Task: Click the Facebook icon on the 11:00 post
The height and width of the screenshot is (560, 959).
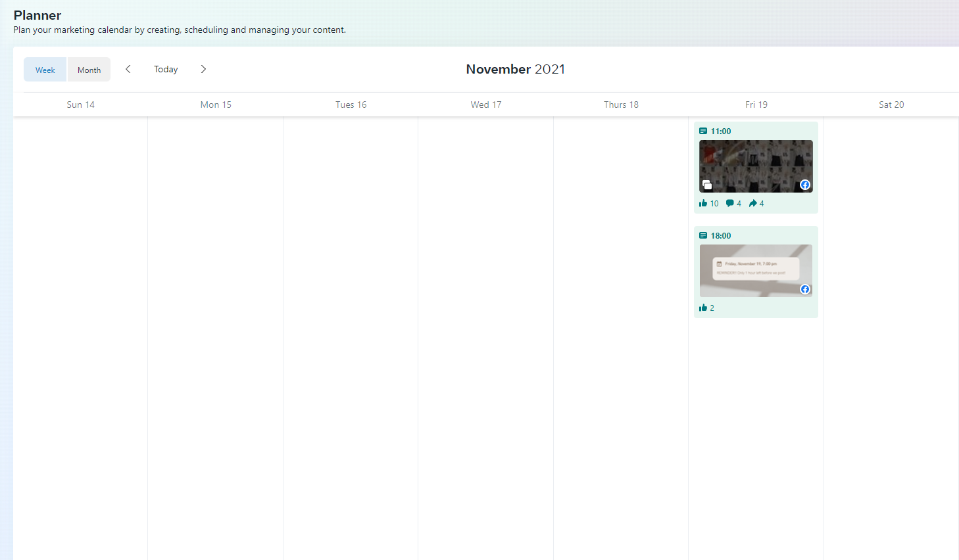Action: point(805,185)
